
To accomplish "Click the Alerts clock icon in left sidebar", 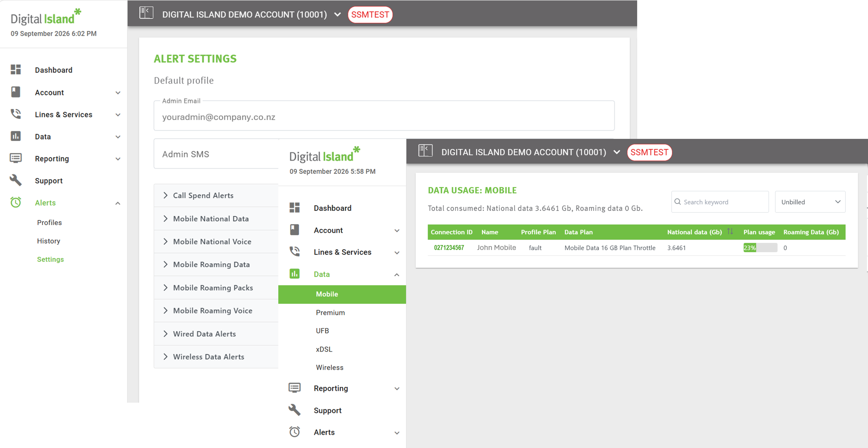I will (16, 202).
